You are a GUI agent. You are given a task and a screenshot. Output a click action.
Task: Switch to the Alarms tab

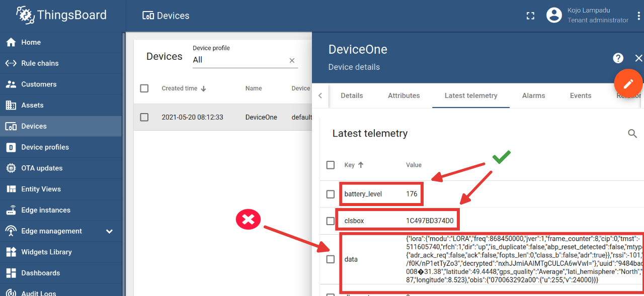(x=533, y=95)
